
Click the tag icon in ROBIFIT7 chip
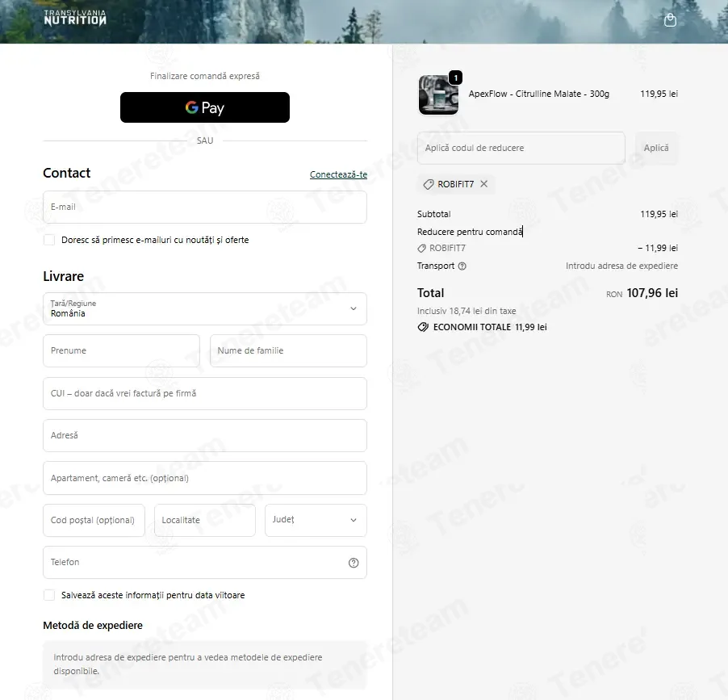pyautogui.click(x=428, y=184)
